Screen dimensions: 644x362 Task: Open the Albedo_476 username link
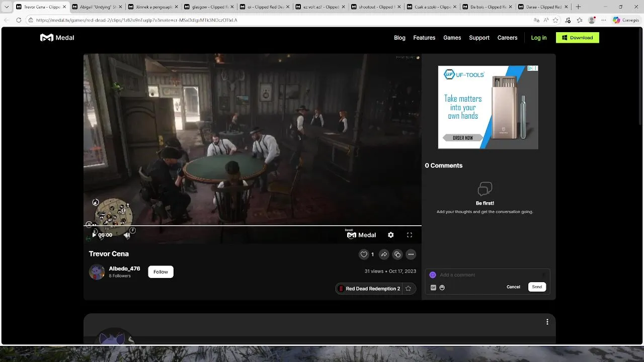(124, 268)
